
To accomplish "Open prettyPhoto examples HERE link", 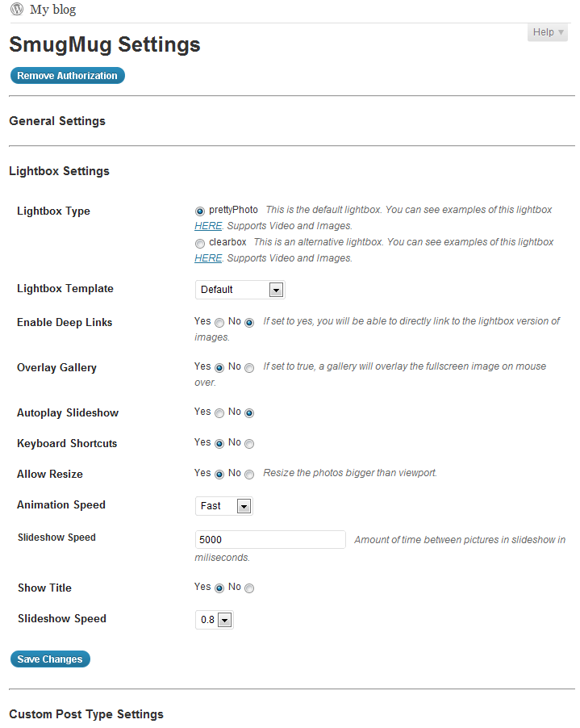I will click(x=208, y=226).
